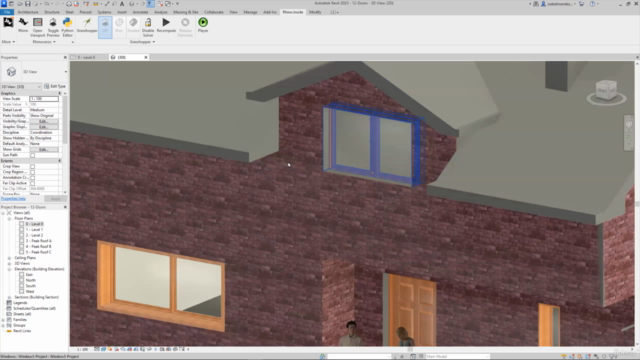This screenshot has height=360, width=640.
Task: Open the 3D View type selector dropdown
Action: coord(65,72)
